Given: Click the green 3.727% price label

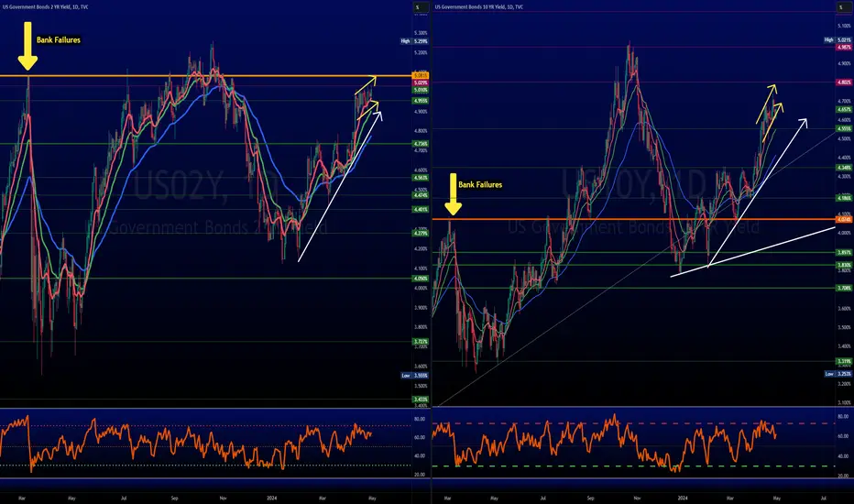Looking at the screenshot, I should tap(421, 342).
